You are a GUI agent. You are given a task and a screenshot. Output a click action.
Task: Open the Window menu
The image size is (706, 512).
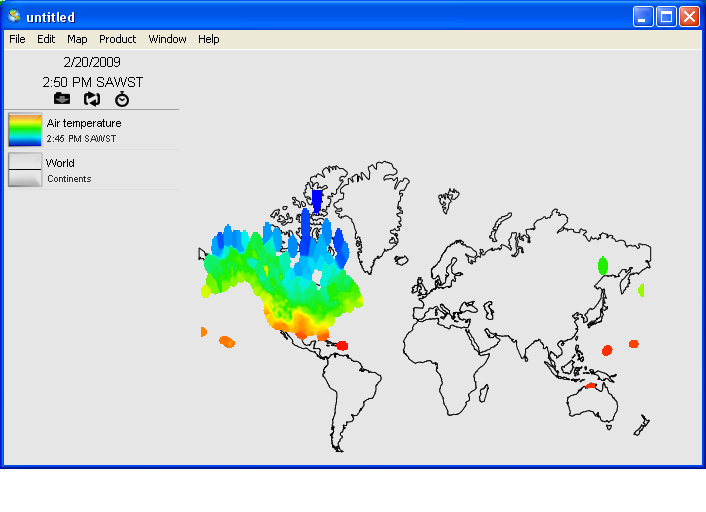pyautogui.click(x=167, y=40)
